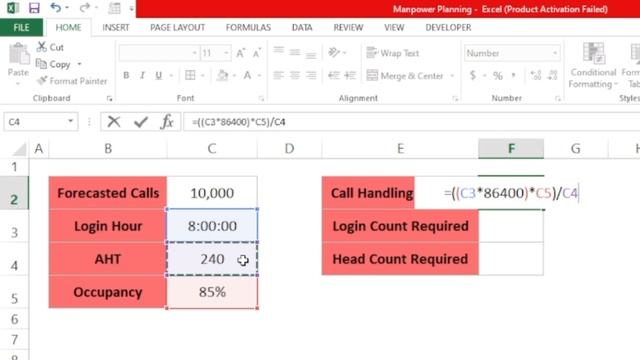
Task: Click the Cut scissors button
Action: point(50,47)
